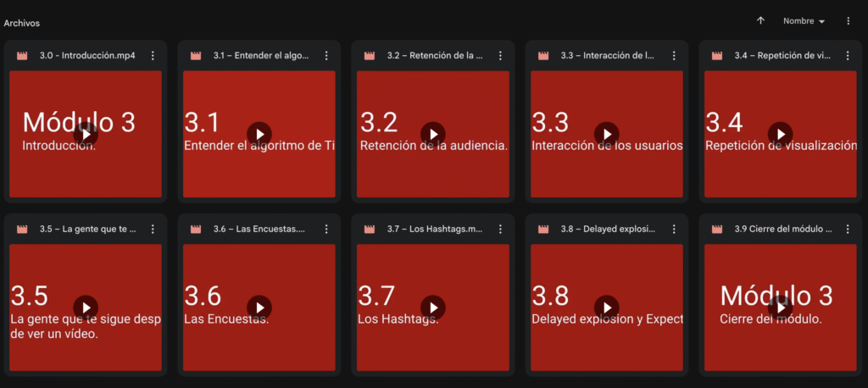Open more options for 3.9 Cierre del módulo
The image size is (868, 388).
tap(848, 230)
